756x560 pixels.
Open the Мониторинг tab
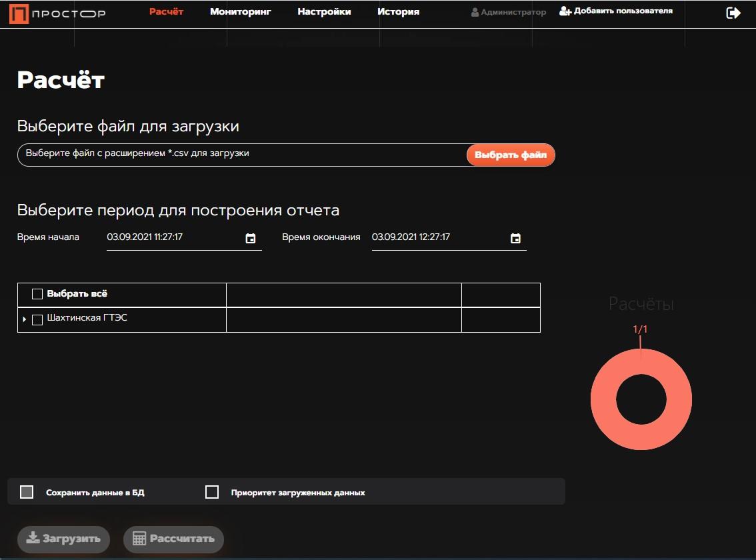240,12
